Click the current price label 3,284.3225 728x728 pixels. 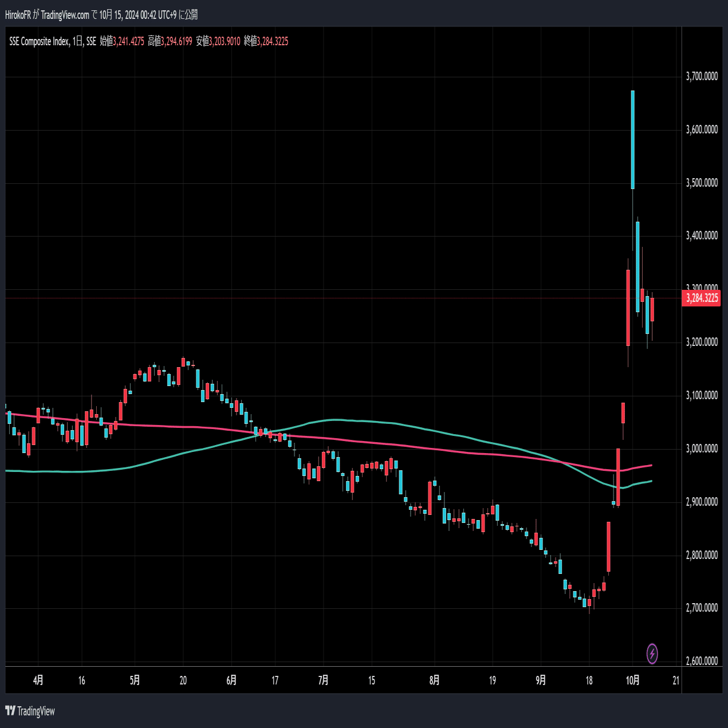tap(702, 298)
